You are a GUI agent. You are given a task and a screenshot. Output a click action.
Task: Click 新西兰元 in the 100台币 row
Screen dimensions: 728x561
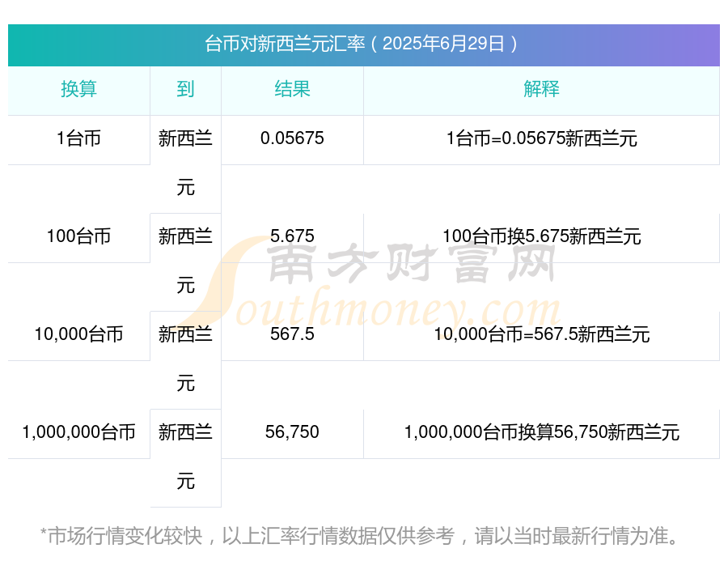click(185, 261)
